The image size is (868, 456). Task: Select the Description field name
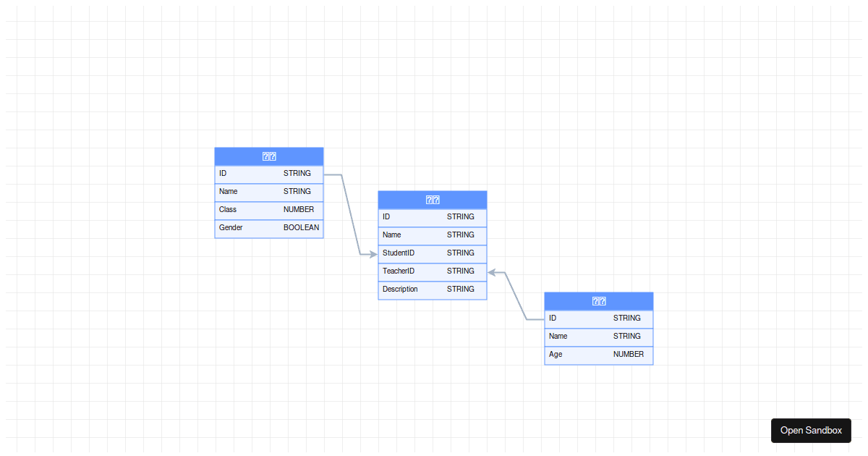[x=400, y=290]
